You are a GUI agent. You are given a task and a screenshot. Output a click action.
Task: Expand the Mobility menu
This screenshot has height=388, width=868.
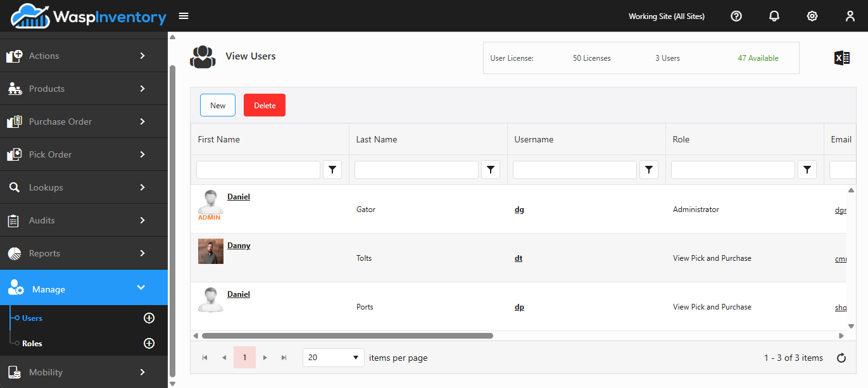84,372
